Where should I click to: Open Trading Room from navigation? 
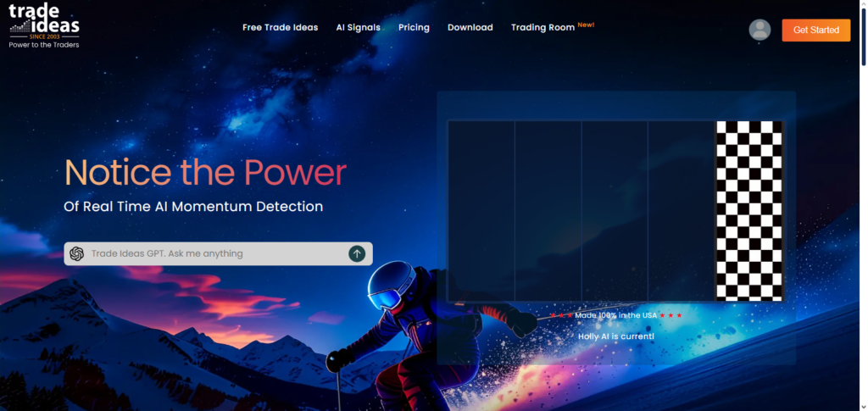542,27
